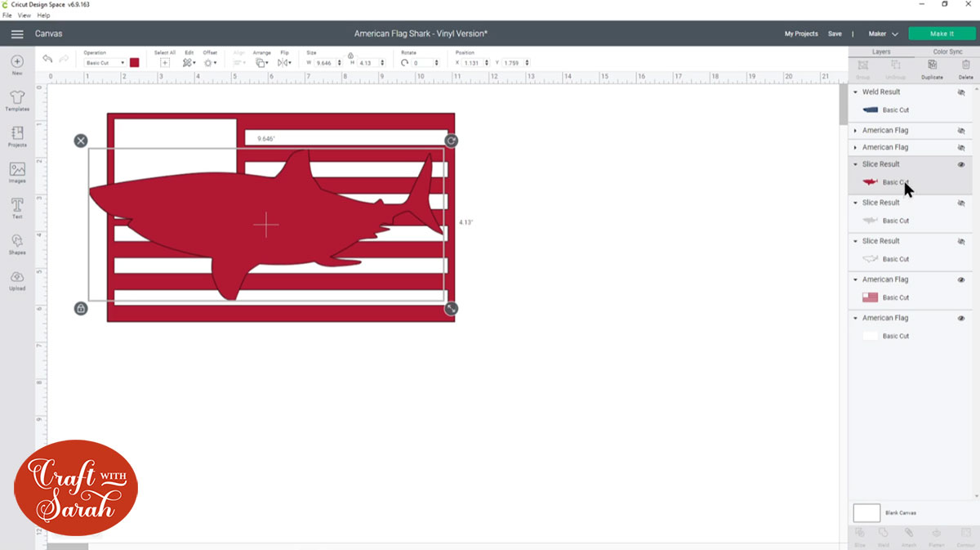This screenshot has height=550, width=980.
Task: Expand the Weld Result layer group
Action: 855,92
